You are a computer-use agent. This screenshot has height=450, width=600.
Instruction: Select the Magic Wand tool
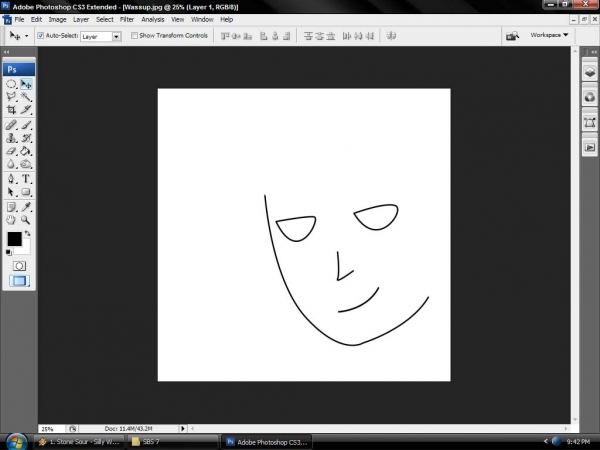[26, 96]
